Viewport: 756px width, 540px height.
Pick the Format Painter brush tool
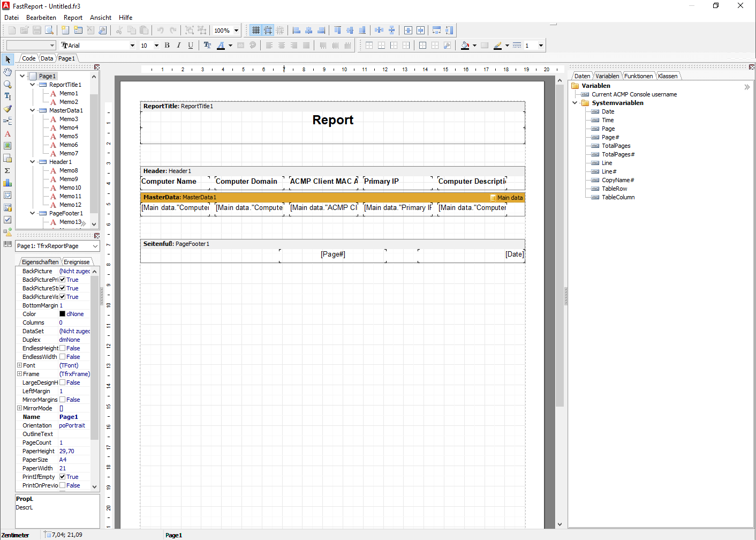pyautogui.click(x=7, y=108)
